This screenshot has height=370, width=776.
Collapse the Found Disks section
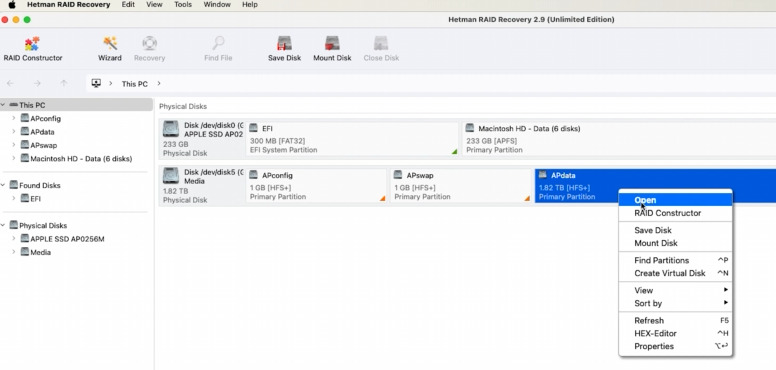(x=3, y=185)
